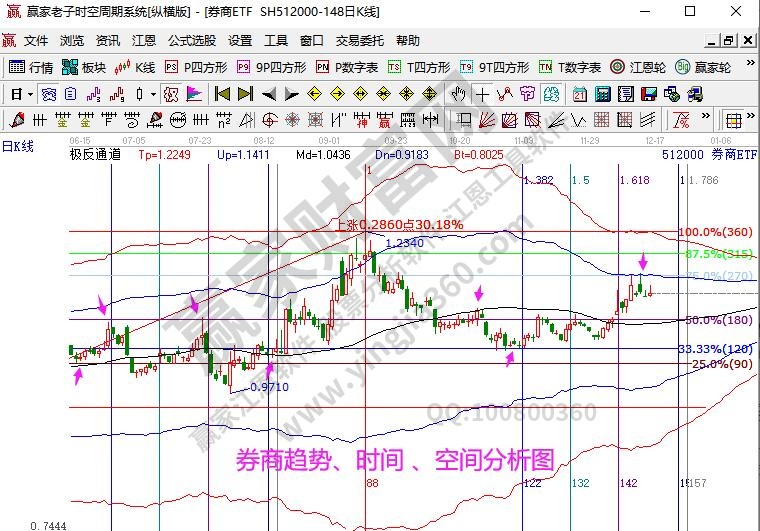The height and width of the screenshot is (531, 760).
Task: Toggle the T四方形 time square
Action: pos(423,68)
